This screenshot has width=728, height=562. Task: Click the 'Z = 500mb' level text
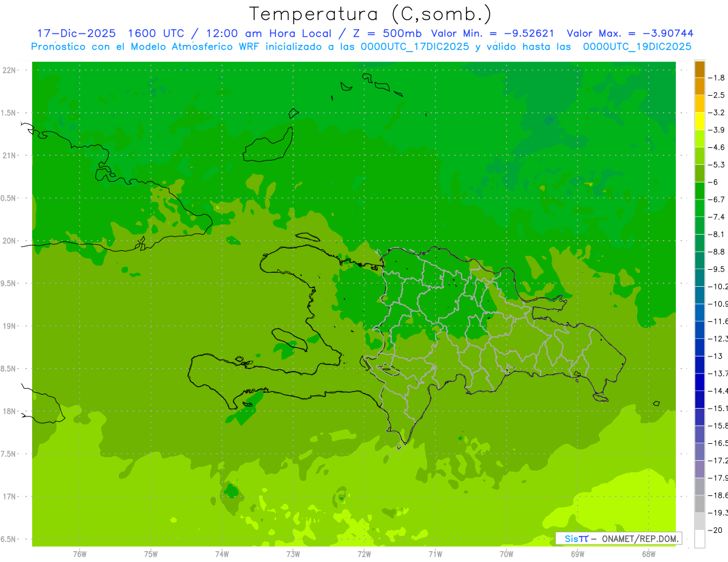(386, 33)
